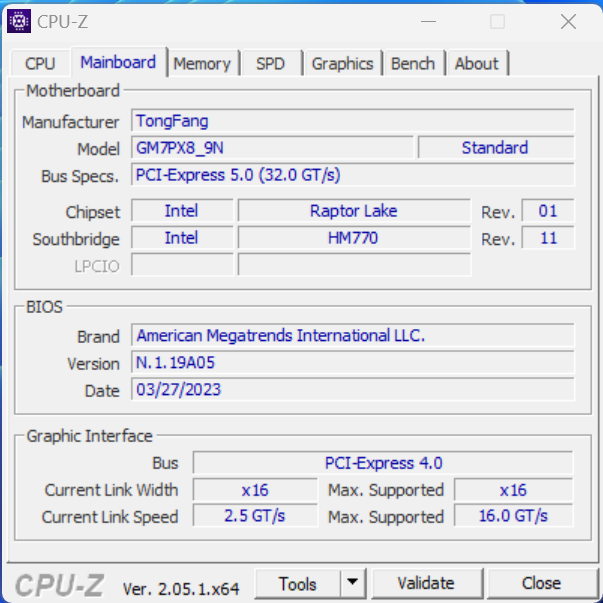603x603 pixels.
Task: Click the Max. Supported width x16 value
Action: 513,490
